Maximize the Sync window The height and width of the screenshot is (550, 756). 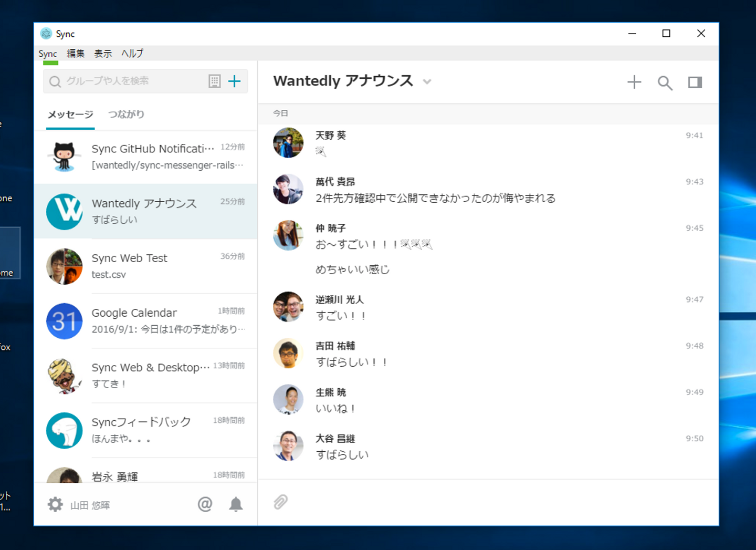pyautogui.click(x=666, y=34)
